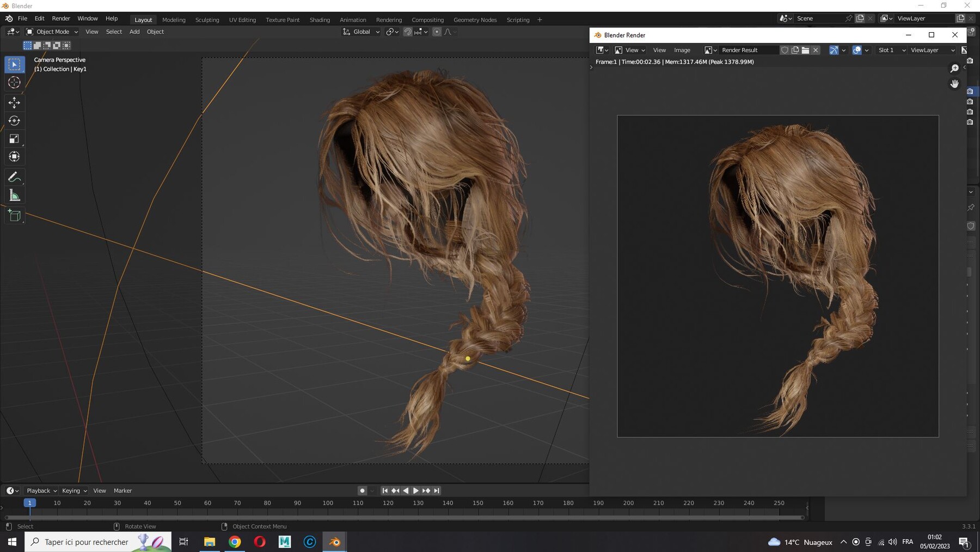Switch to the Shading workspace tab
The image size is (980, 552).
(320, 20)
